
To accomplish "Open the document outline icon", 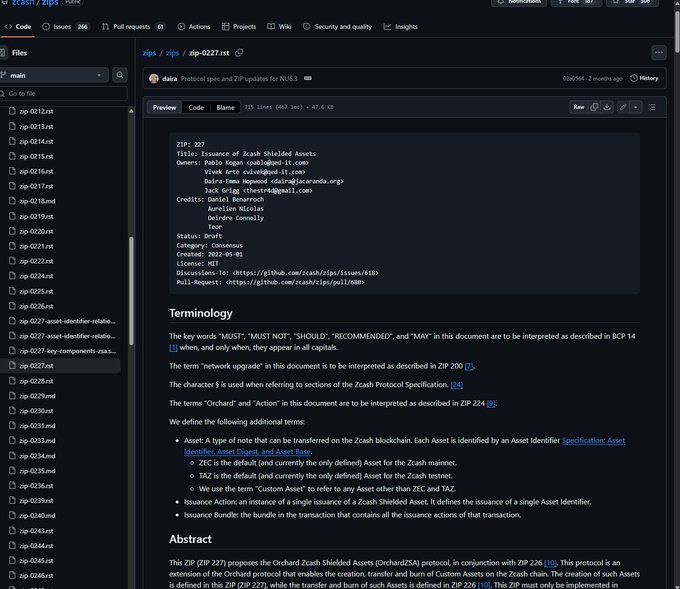I will (652, 107).
